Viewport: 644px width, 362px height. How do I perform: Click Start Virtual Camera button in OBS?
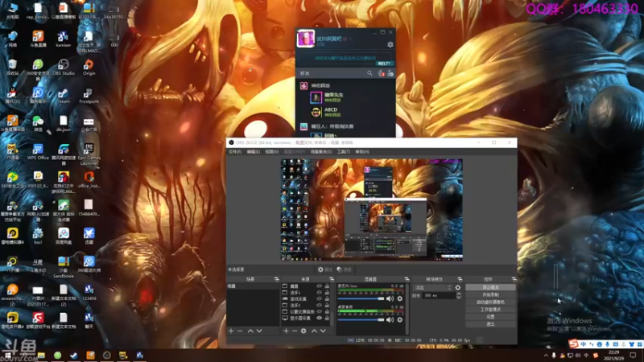[490, 302]
